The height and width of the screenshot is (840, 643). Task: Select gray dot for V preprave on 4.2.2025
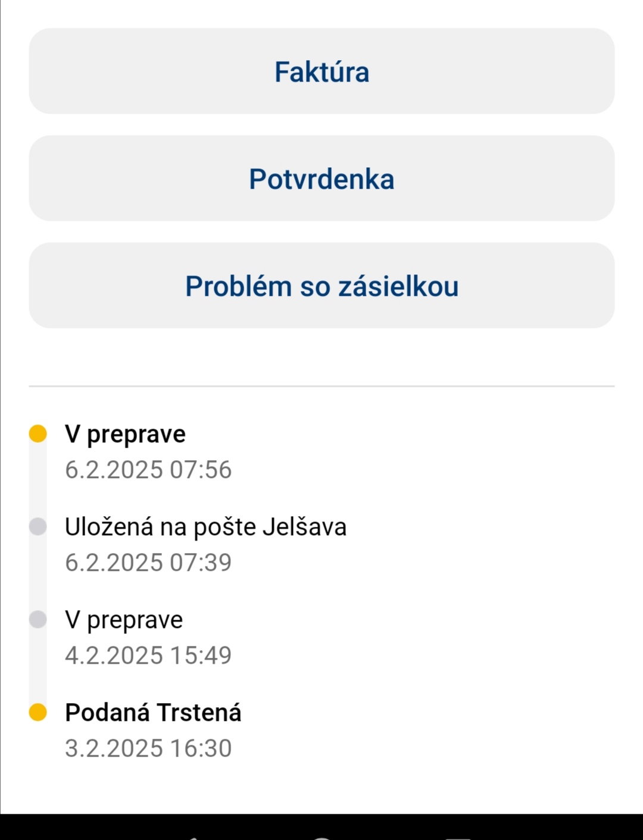(x=38, y=619)
